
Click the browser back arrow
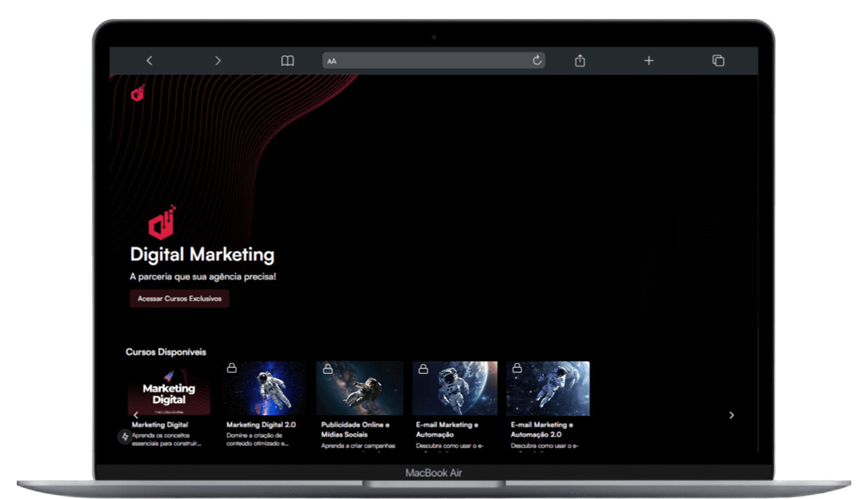coord(149,61)
